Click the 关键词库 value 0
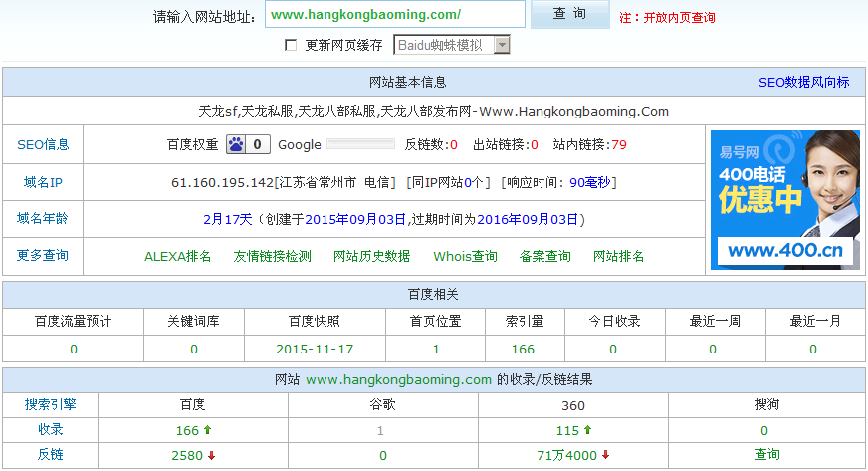This screenshot has height=471, width=868. point(194,350)
